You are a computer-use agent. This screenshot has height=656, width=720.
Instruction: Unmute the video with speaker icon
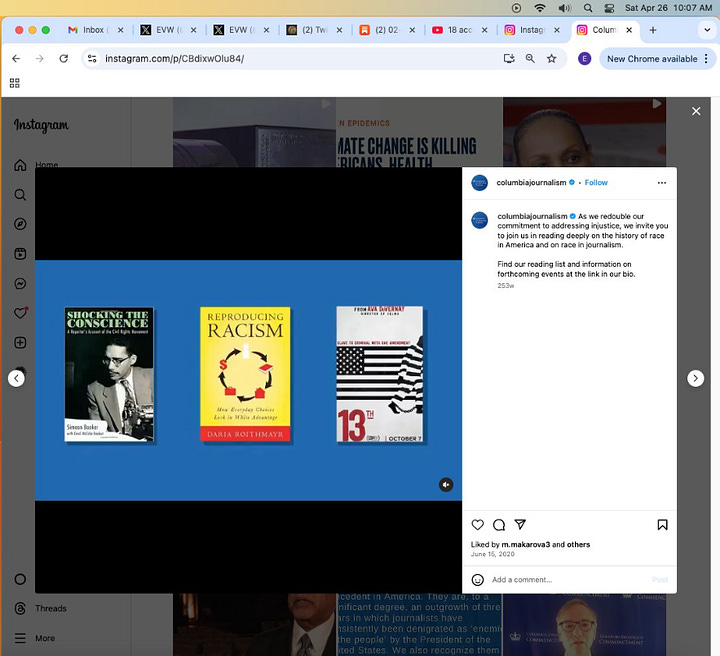tap(446, 485)
